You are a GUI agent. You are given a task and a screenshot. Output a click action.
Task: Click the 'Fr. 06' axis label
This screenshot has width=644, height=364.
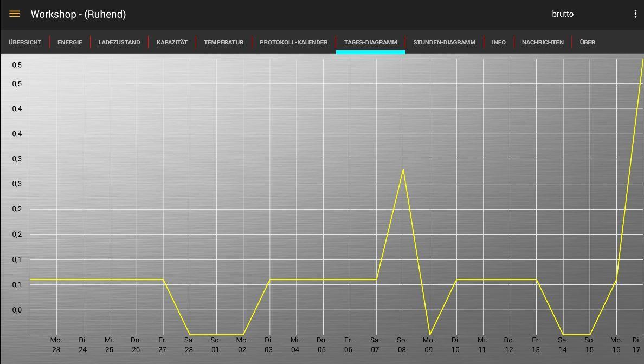click(348, 344)
